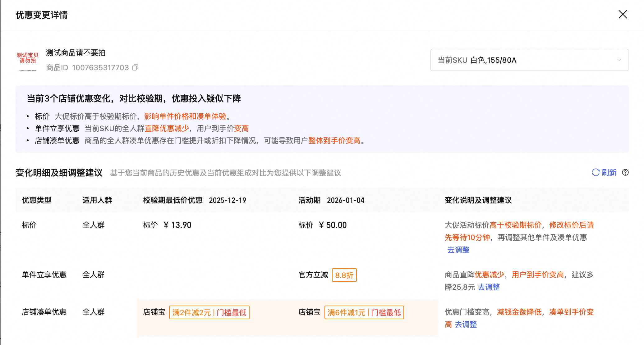Click the 优惠类型 column header

click(x=37, y=200)
